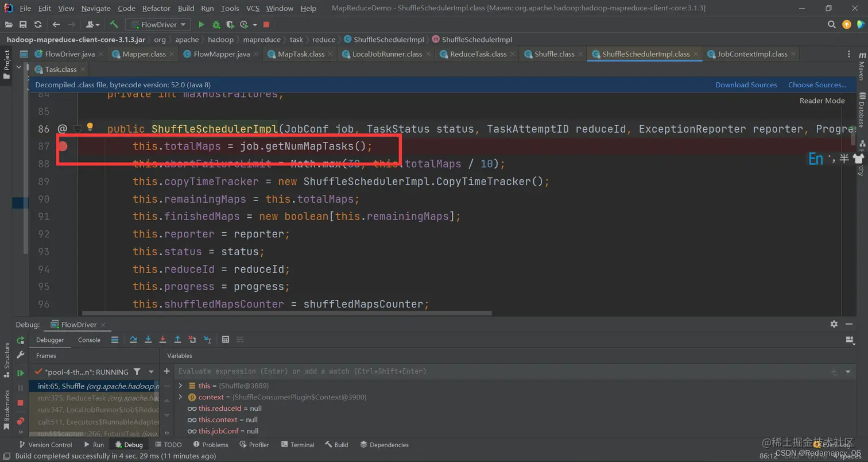
Task: Click the intention light bulb on line 86
Action: [x=90, y=127]
